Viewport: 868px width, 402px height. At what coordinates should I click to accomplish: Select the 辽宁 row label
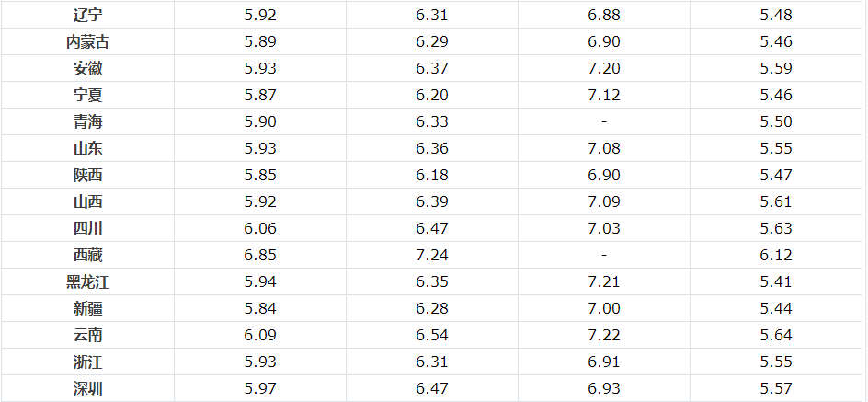(87, 15)
